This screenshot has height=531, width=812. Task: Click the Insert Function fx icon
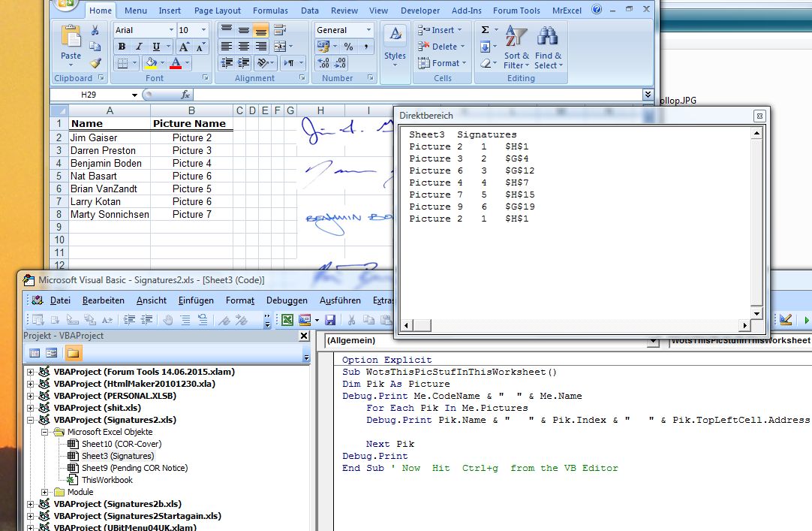click(185, 95)
